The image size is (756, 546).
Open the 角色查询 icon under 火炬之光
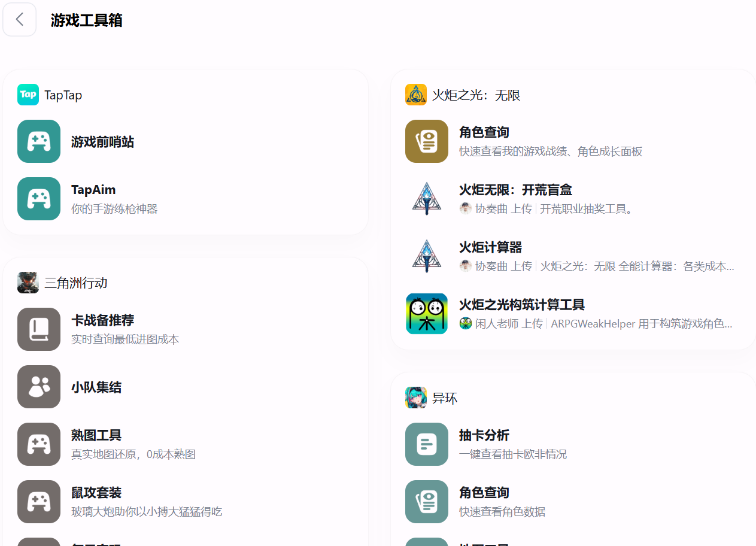(x=427, y=141)
